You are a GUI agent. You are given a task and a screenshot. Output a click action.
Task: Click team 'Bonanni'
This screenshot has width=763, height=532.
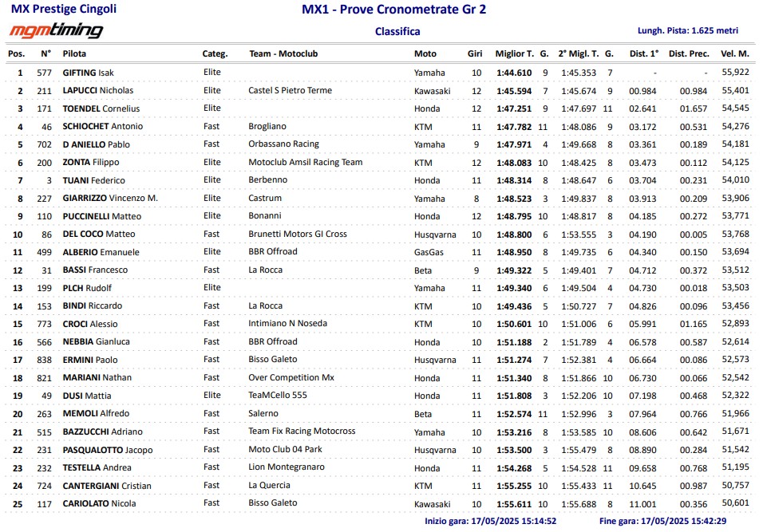[x=265, y=216]
